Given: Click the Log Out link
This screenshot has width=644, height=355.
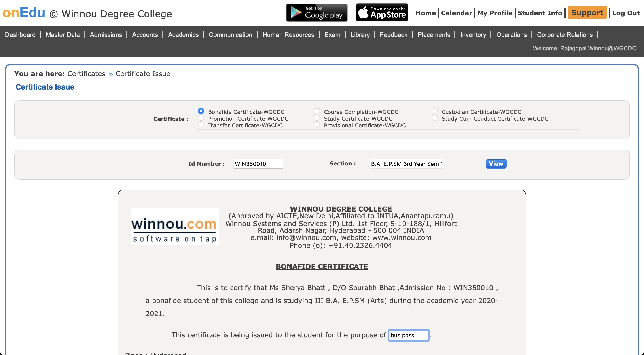Looking at the screenshot, I should pyautogui.click(x=626, y=13).
